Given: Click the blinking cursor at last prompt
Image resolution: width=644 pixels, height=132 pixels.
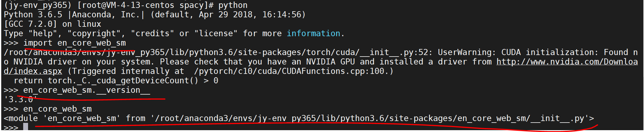Looking at the screenshot, I should pos(26,127).
